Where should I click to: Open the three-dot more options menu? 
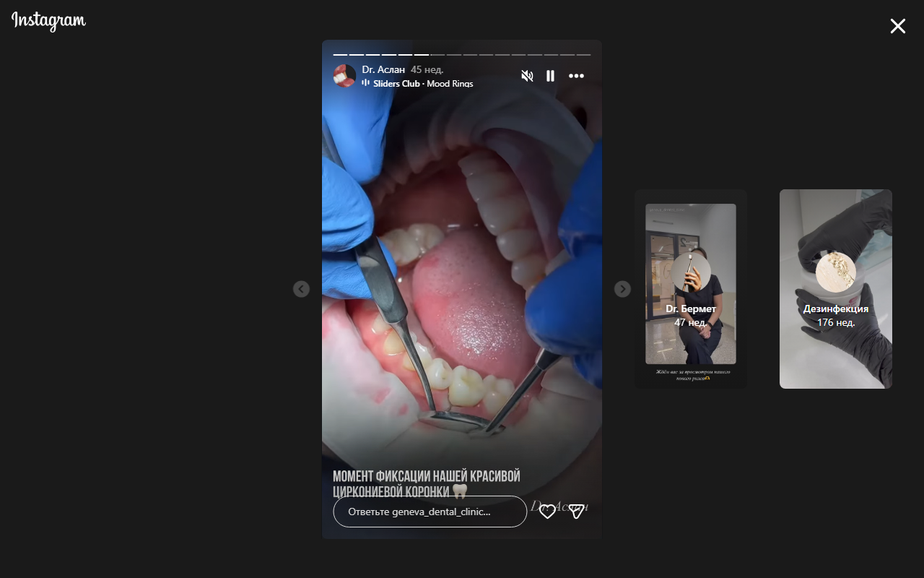[576, 76]
